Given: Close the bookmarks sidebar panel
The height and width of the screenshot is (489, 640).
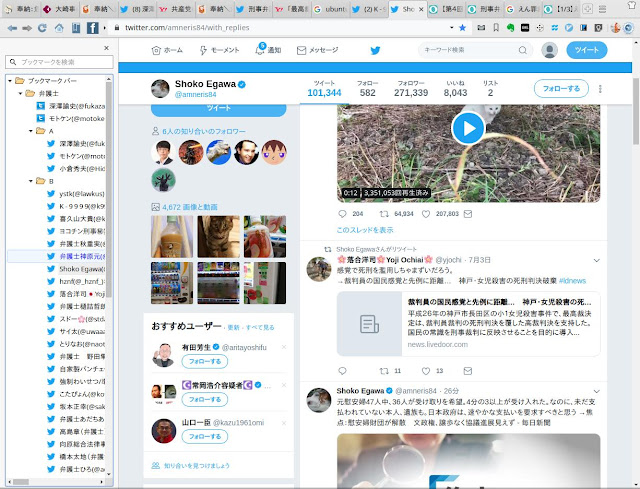Looking at the screenshot, I should [x=107, y=48].
